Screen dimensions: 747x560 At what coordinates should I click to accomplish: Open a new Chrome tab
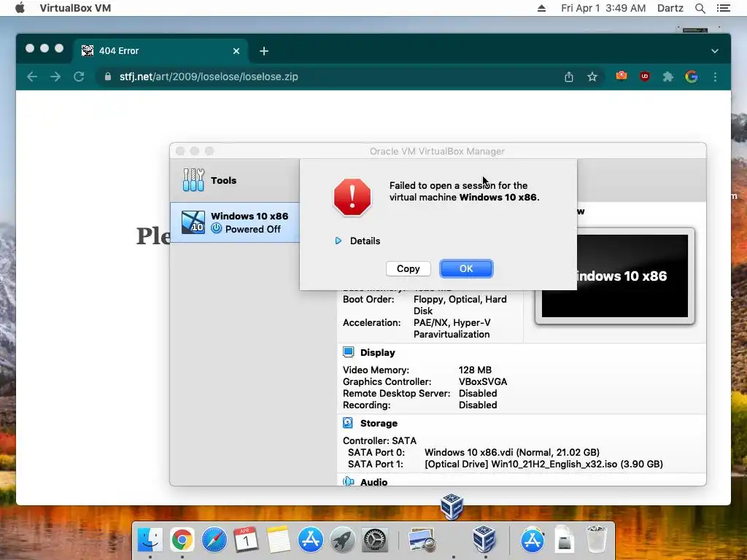[264, 51]
